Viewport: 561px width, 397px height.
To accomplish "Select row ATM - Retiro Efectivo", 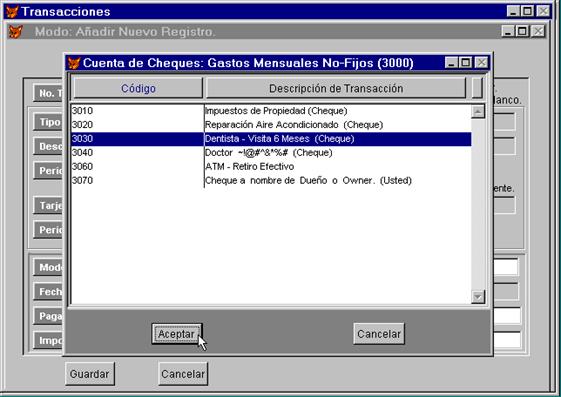I will [x=271, y=167].
